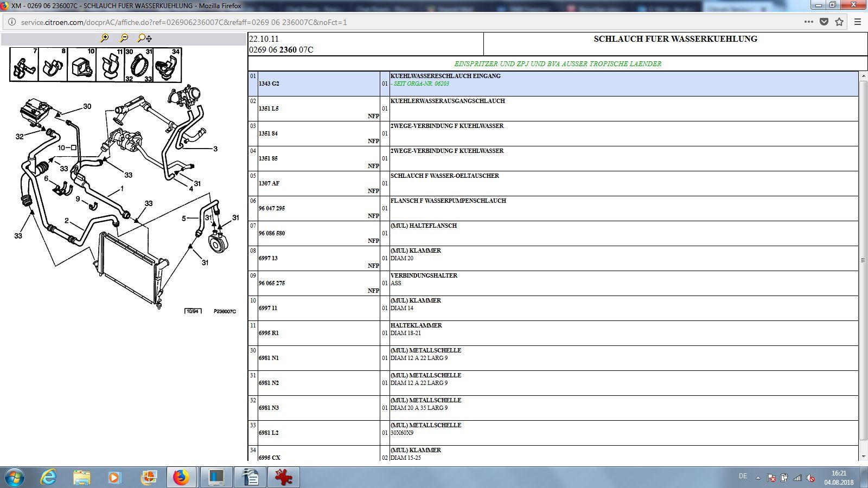The width and height of the screenshot is (868, 488).
Task: Open the monitor icon taskbar app
Action: pyautogui.click(x=216, y=477)
